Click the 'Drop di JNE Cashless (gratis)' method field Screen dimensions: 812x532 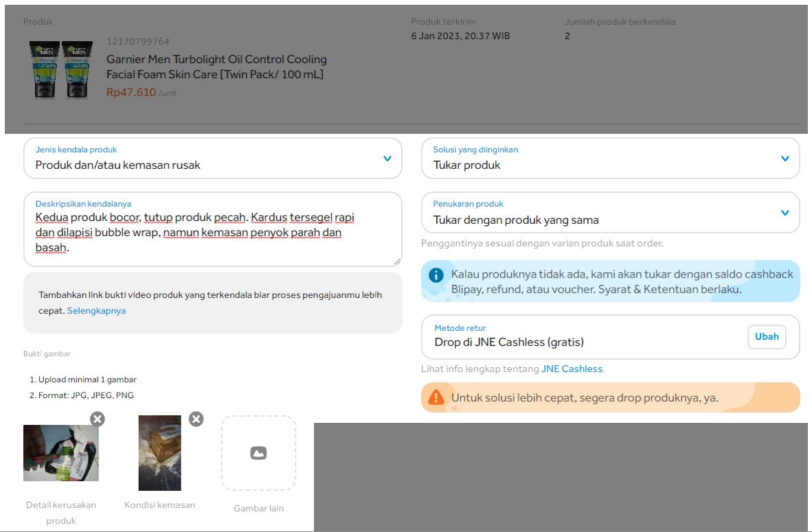point(611,337)
